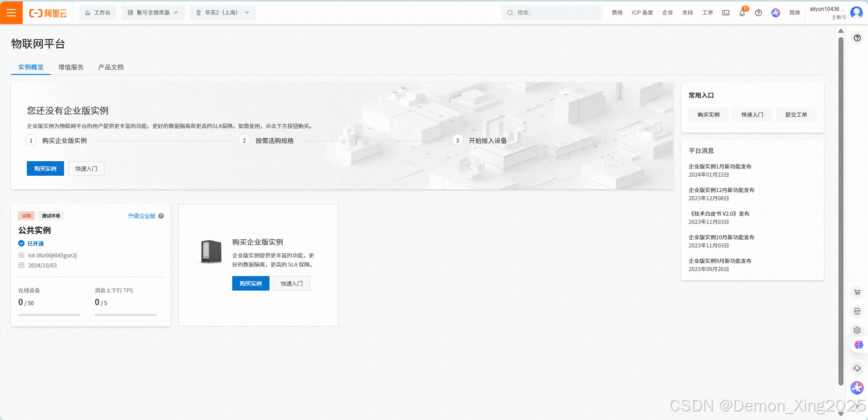
Task: Open the 费用 billing menu
Action: pos(617,13)
